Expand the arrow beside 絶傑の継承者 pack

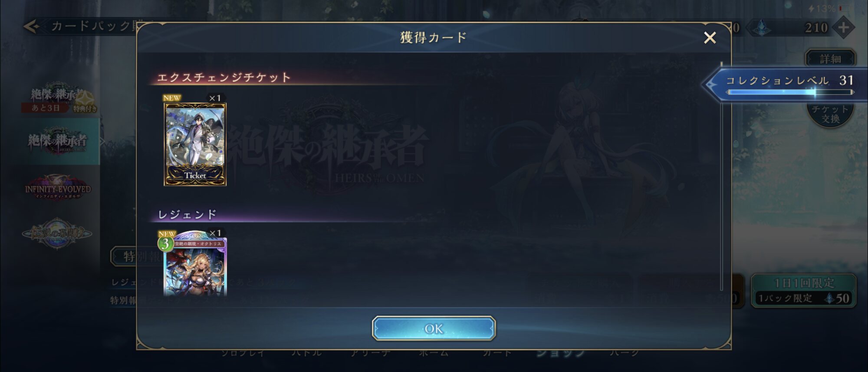click(102, 141)
